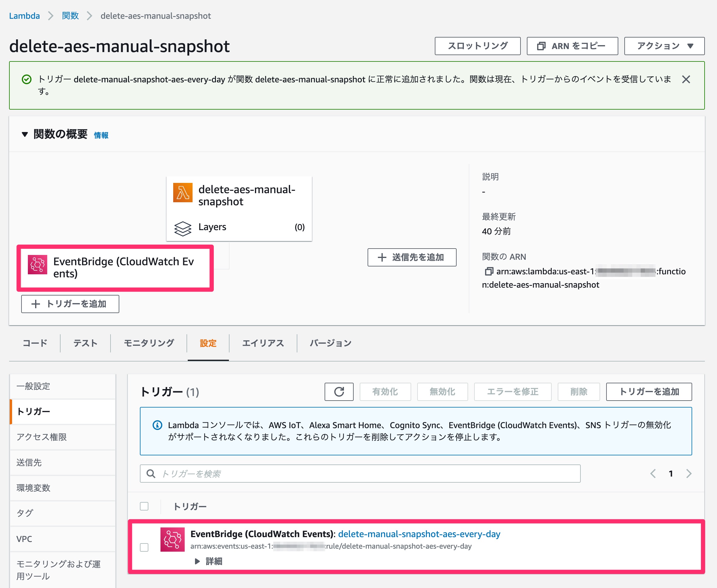The width and height of the screenshot is (717, 588).
Task: Go to previous page of triggers
Action: (x=653, y=474)
